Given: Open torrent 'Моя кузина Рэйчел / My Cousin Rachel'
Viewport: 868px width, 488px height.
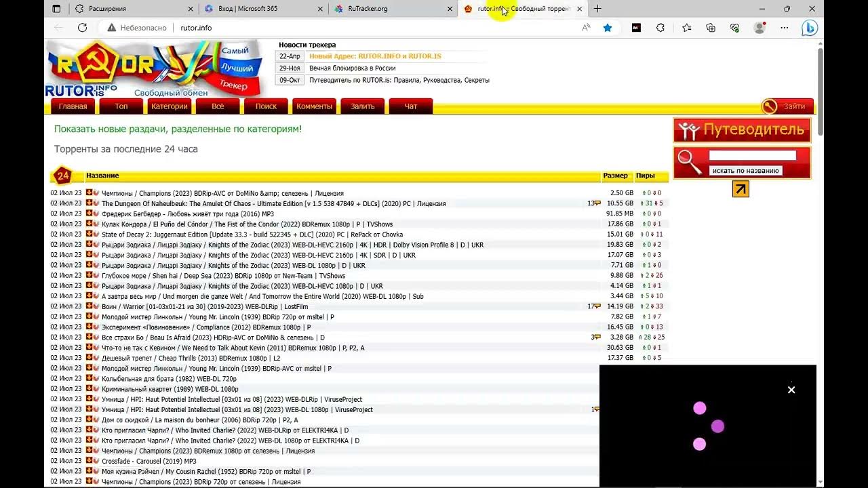Looking at the screenshot, I should (x=205, y=471).
